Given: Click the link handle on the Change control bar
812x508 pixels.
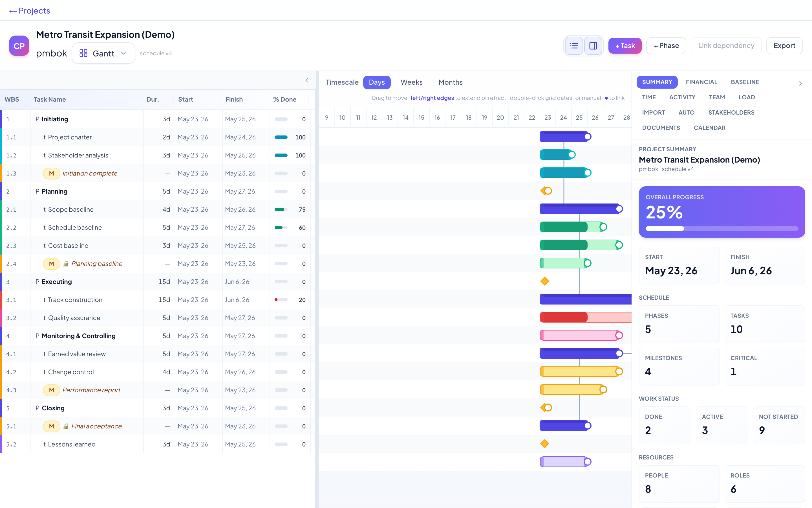Looking at the screenshot, I should tap(603, 389).
